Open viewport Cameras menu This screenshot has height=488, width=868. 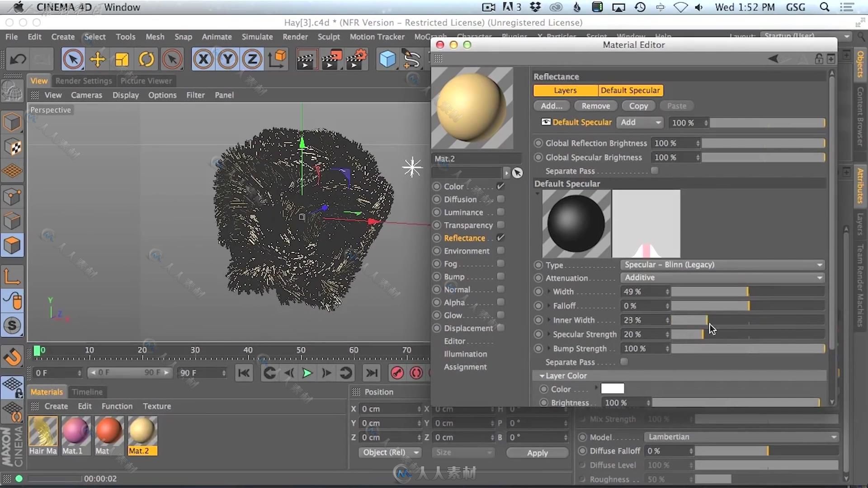click(86, 95)
